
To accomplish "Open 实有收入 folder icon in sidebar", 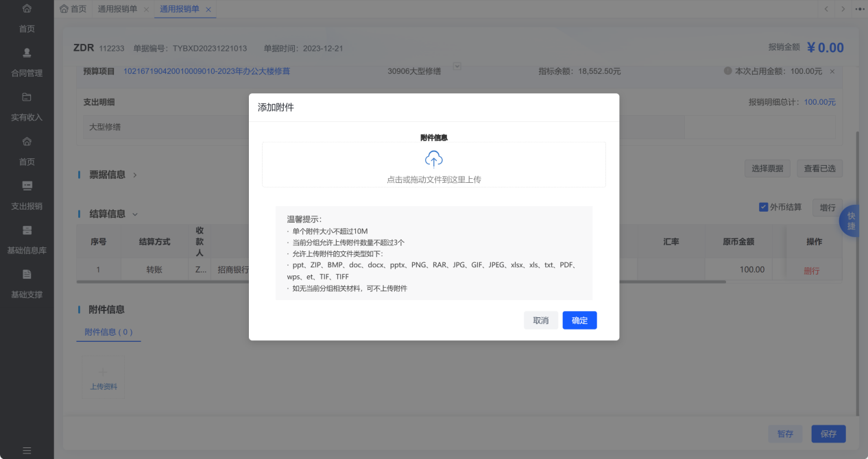I will [27, 97].
